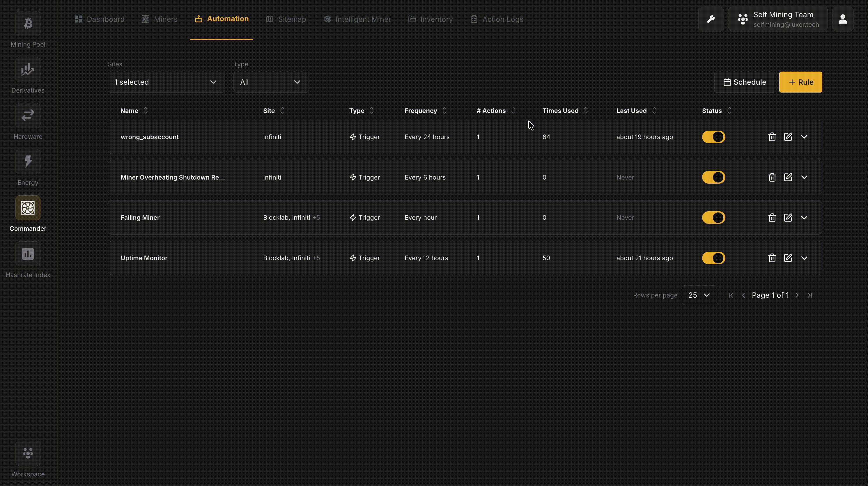
Task: Open Derivatives from the sidebar
Action: coord(28,70)
